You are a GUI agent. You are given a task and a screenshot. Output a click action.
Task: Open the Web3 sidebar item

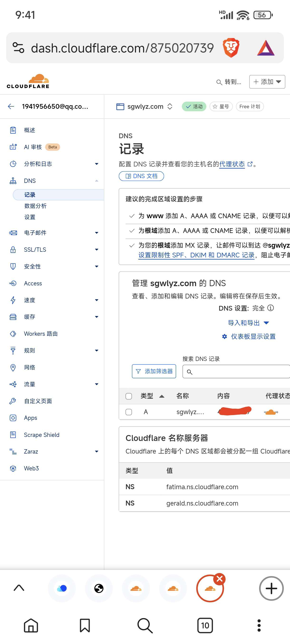(31, 468)
